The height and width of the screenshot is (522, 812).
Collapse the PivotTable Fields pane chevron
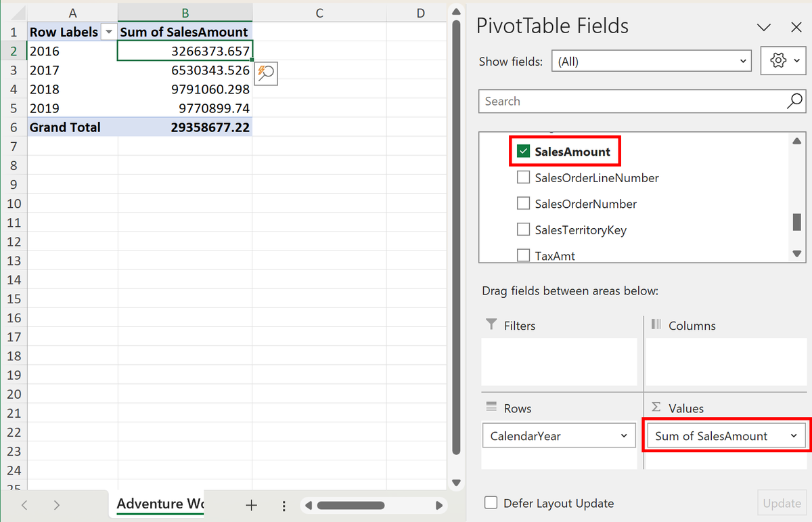[764, 28]
